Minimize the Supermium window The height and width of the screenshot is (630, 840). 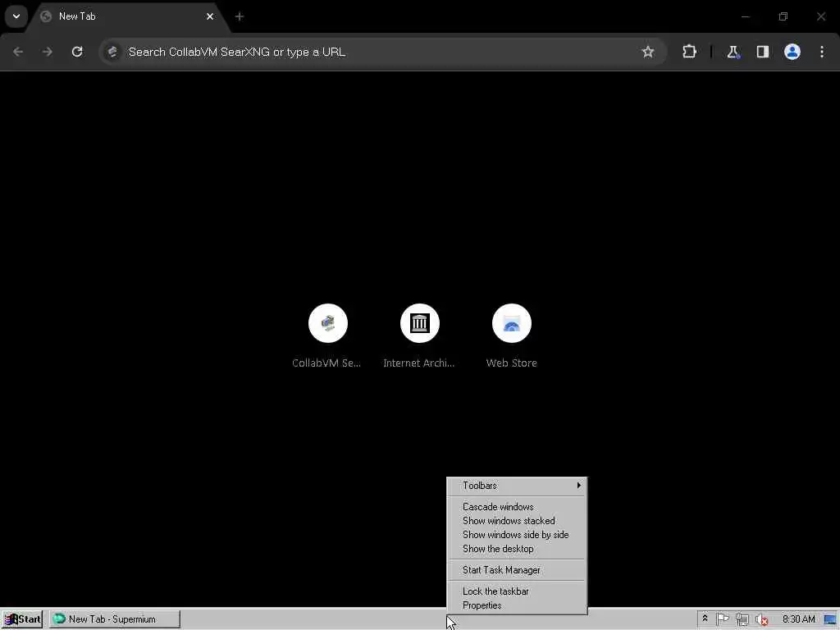pyautogui.click(x=745, y=16)
